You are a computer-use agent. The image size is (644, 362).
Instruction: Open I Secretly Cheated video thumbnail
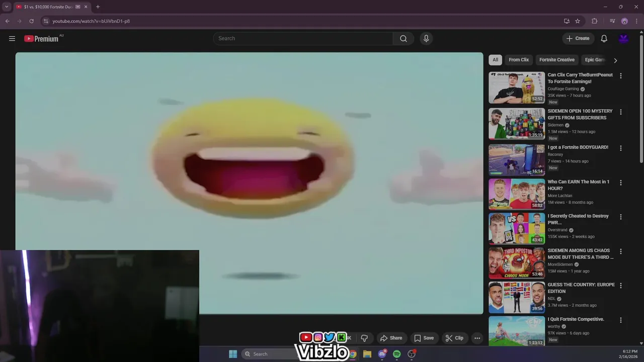click(517, 229)
